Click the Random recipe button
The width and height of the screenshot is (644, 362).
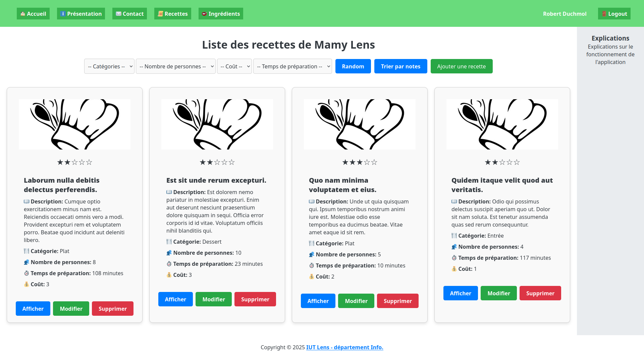click(x=353, y=66)
